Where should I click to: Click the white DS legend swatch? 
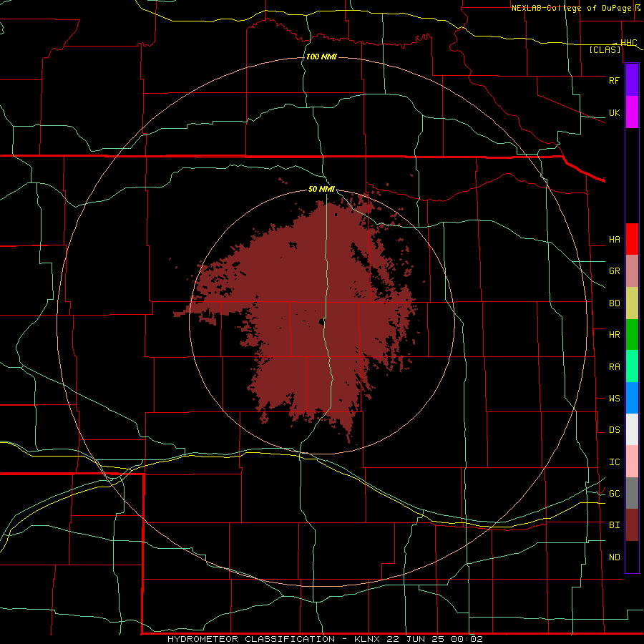click(x=632, y=429)
